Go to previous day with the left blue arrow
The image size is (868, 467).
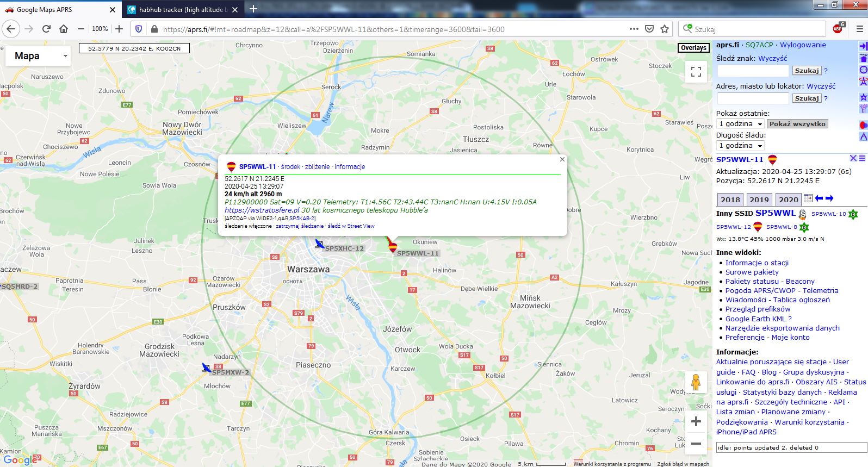click(819, 198)
